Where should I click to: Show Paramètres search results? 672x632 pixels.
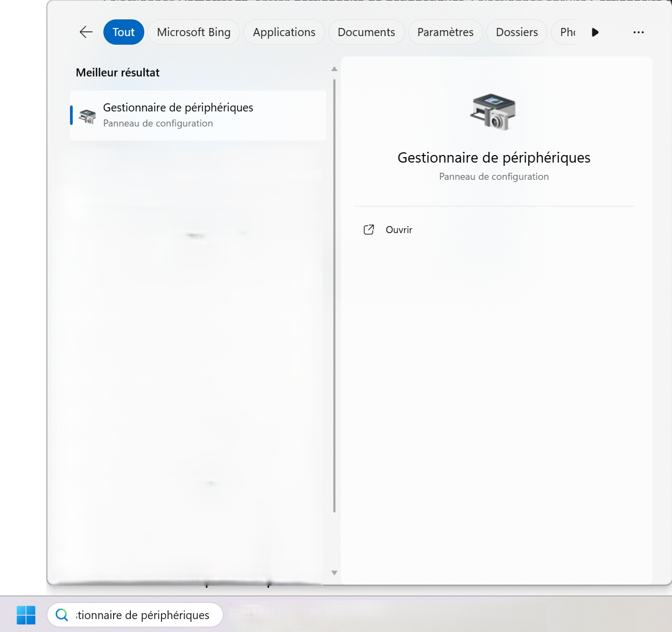click(x=446, y=32)
